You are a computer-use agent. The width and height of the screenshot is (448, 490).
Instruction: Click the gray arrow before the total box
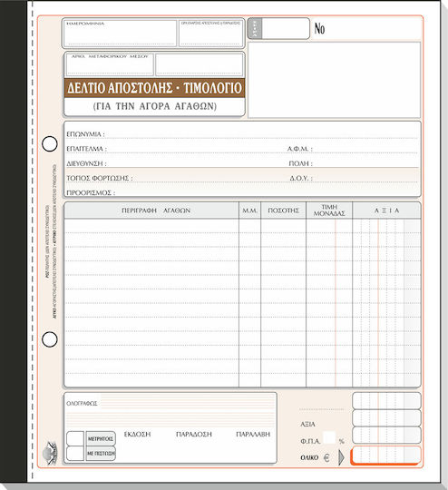[341, 457]
